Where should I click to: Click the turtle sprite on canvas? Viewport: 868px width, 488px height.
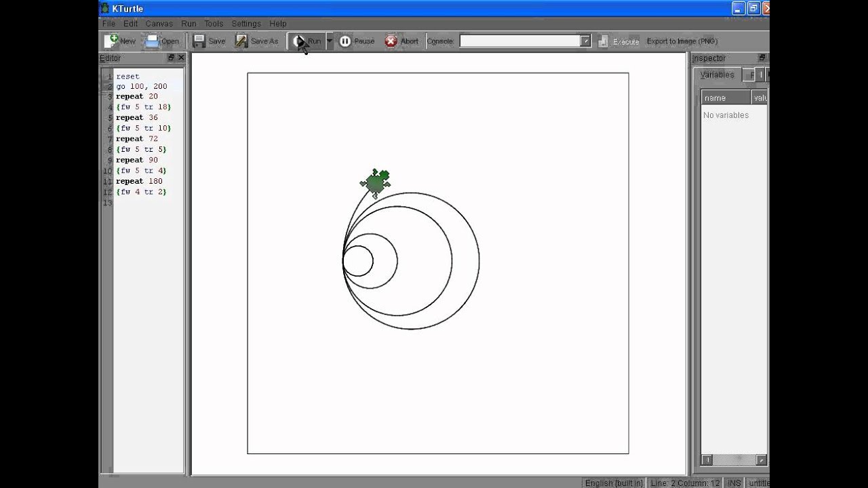click(x=375, y=182)
